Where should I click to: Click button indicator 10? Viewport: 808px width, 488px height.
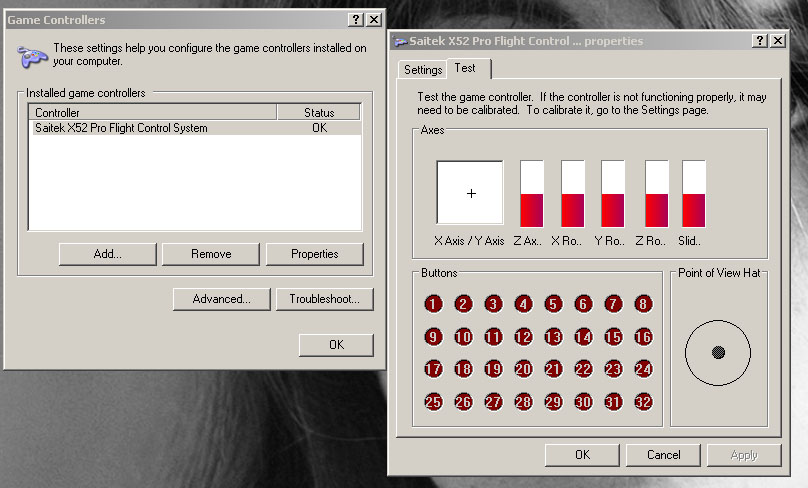click(463, 337)
